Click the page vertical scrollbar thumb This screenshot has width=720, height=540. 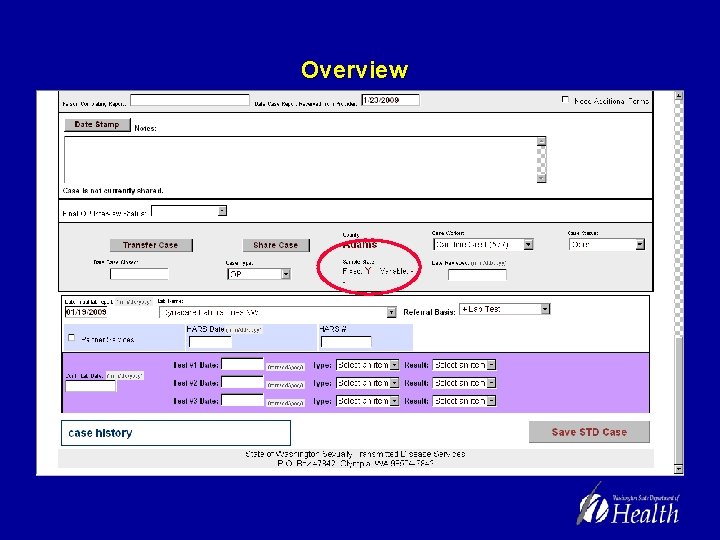click(x=679, y=400)
